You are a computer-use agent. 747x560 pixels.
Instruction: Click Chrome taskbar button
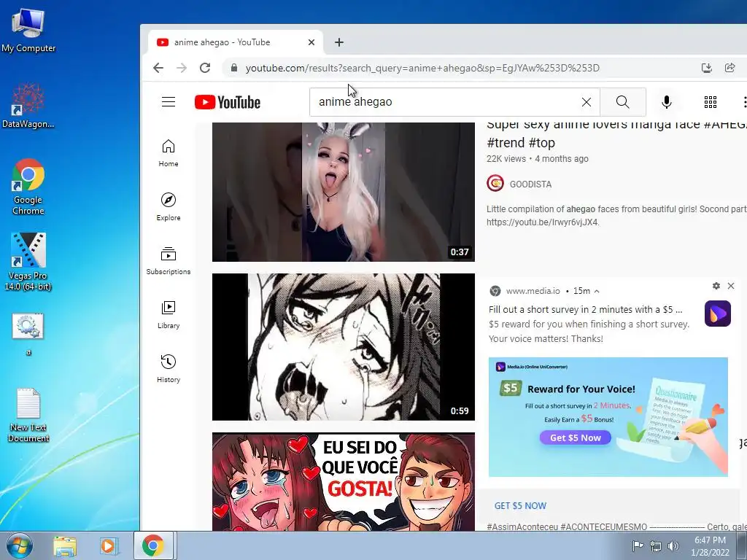153,545
